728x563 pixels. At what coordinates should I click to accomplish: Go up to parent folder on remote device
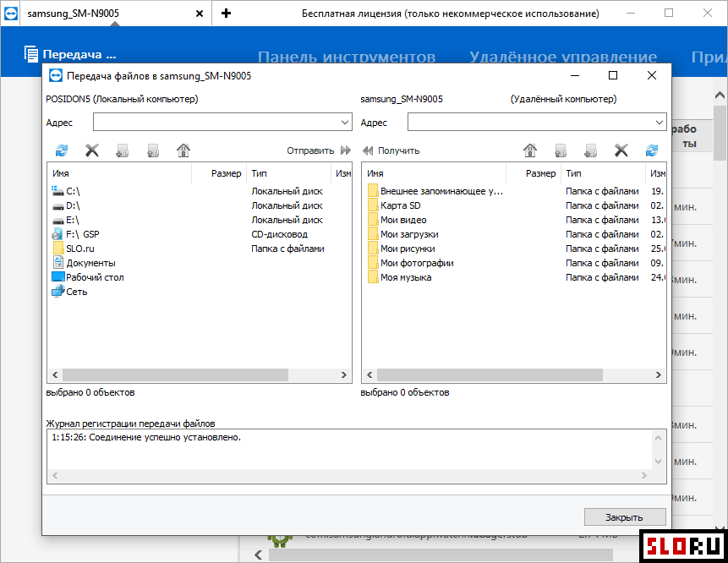(561, 150)
